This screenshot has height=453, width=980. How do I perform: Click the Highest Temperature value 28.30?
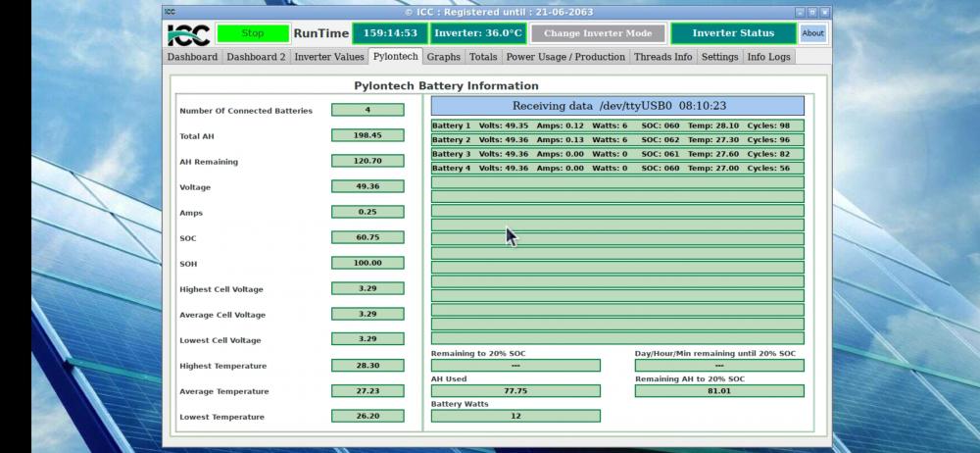(x=367, y=366)
